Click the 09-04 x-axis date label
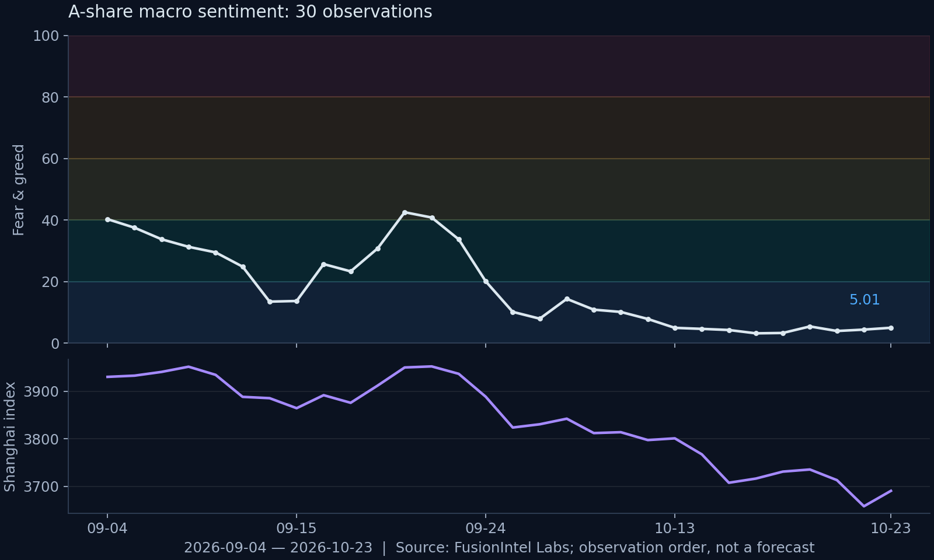Screen dimensions: 934x560 pos(107,528)
